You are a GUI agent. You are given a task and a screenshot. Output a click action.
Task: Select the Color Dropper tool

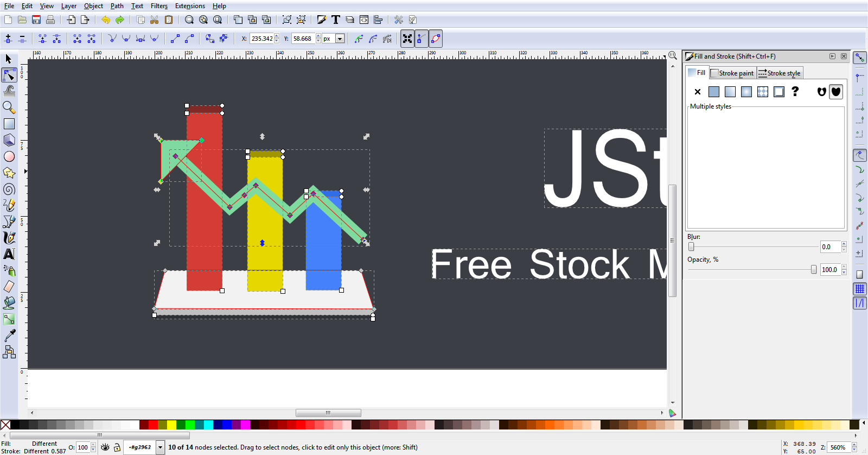(9, 336)
